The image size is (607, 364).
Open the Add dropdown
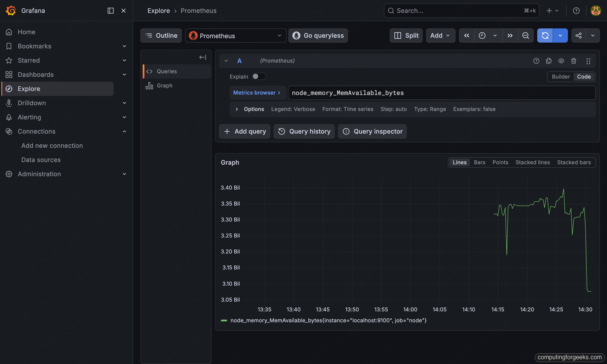pos(441,36)
